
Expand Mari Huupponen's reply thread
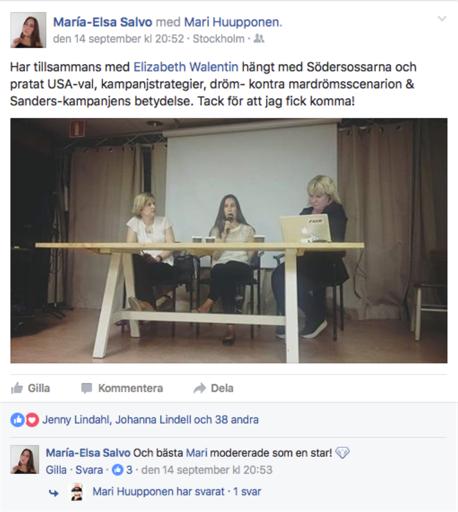(177, 492)
